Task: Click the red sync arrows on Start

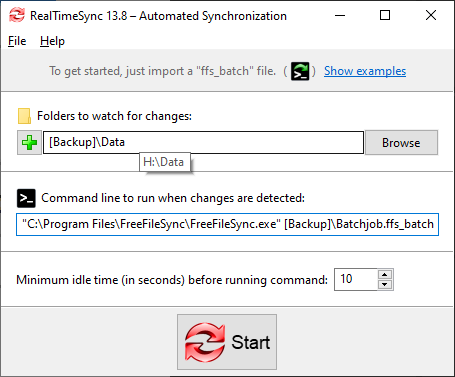Action: click(x=205, y=342)
